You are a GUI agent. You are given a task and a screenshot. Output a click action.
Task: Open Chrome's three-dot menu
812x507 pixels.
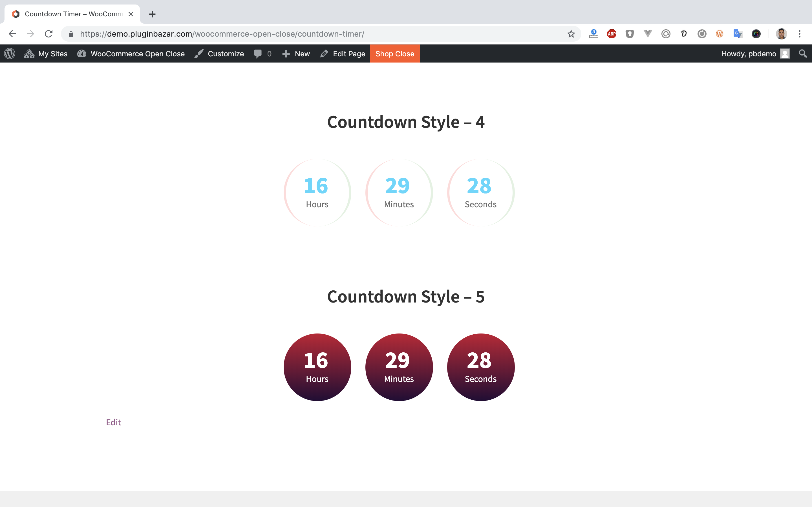pos(800,34)
